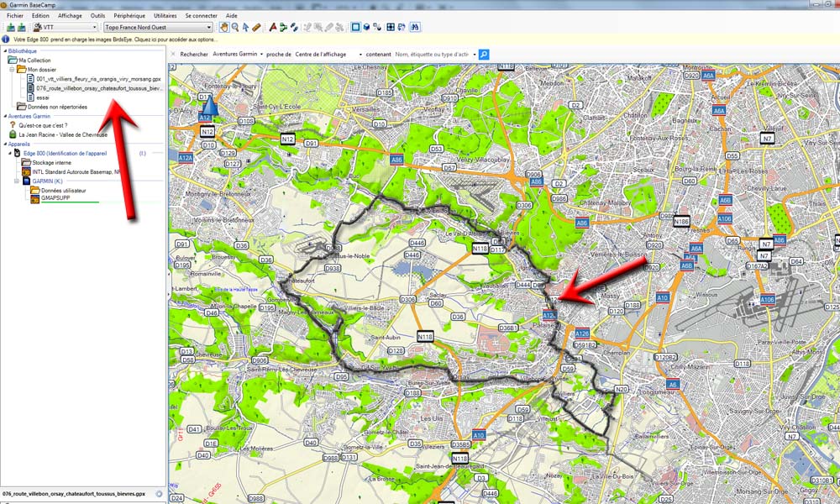Open the Outils menu

click(97, 15)
